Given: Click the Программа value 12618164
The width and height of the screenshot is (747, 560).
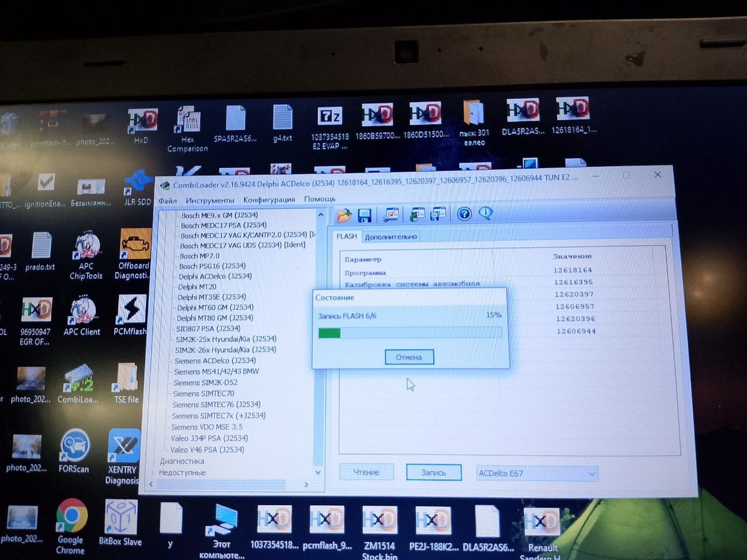Looking at the screenshot, I should pos(572,270).
